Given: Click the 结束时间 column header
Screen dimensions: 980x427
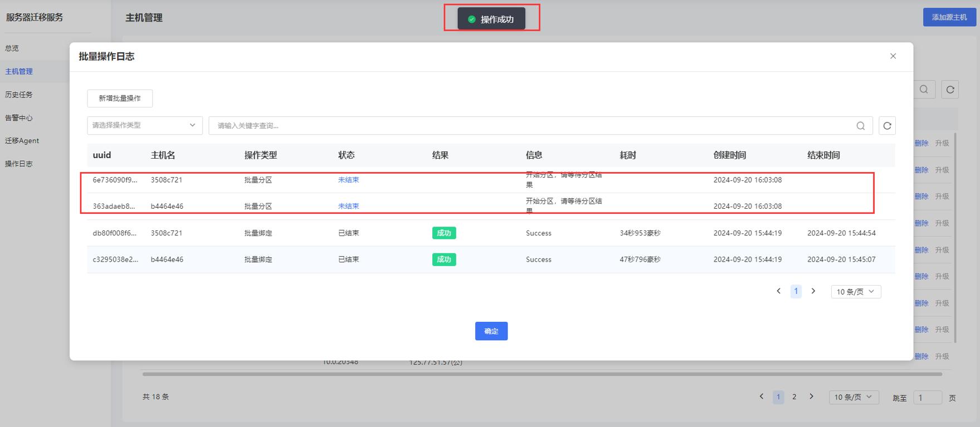Looking at the screenshot, I should coord(823,155).
